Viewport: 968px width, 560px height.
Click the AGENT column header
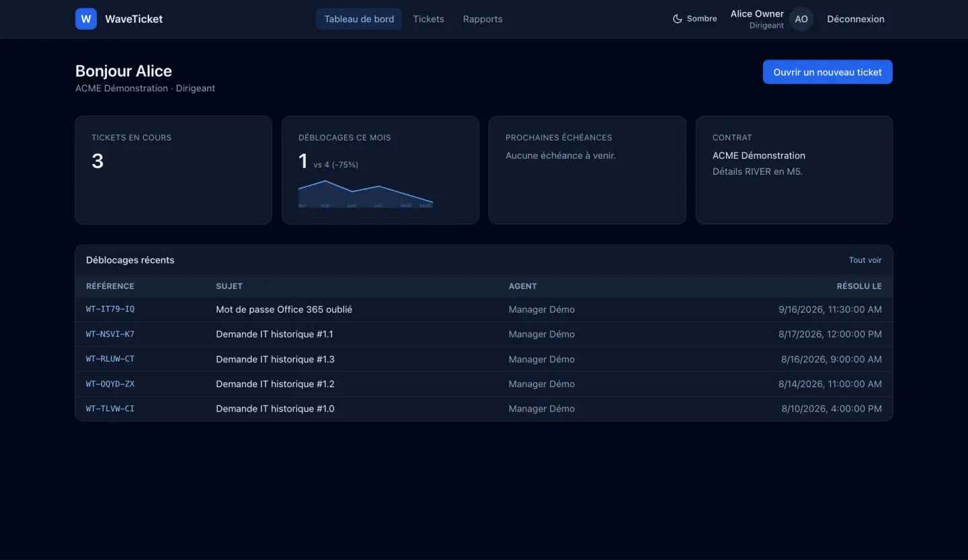tap(523, 286)
